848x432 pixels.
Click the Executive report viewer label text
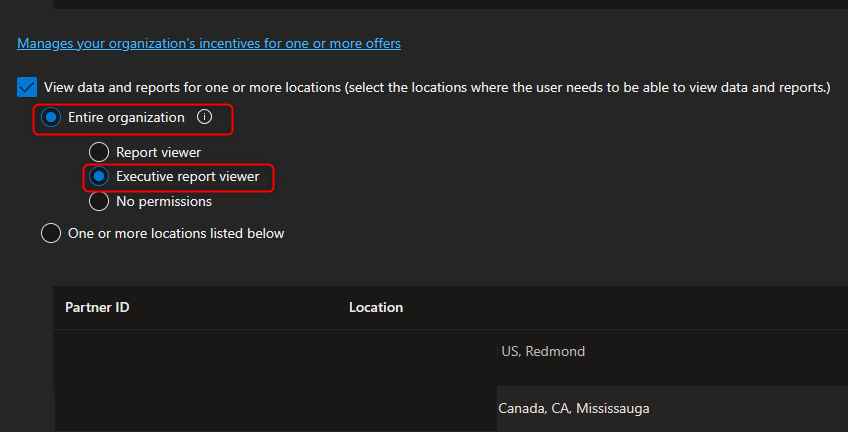click(x=188, y=177)
